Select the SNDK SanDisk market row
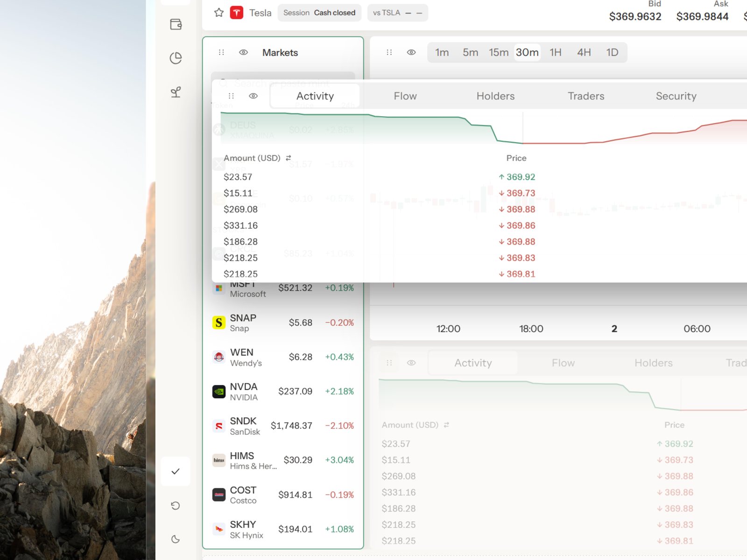 click(283, 426)
